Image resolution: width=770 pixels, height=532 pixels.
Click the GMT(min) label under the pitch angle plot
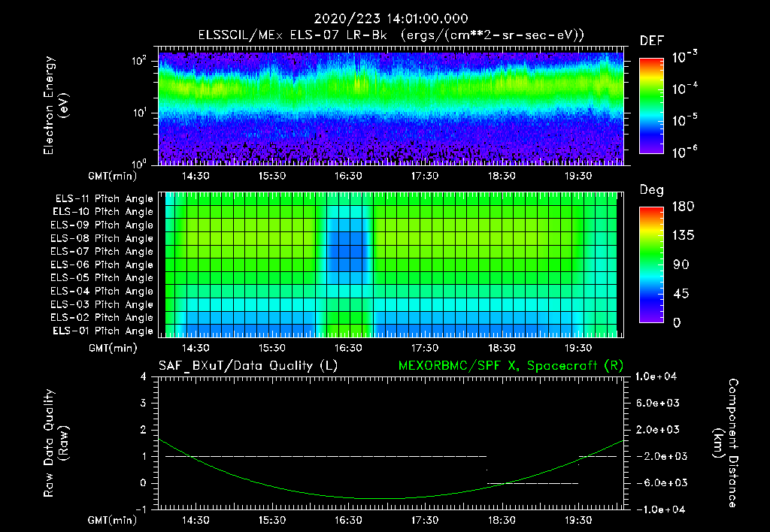(113, 348)
